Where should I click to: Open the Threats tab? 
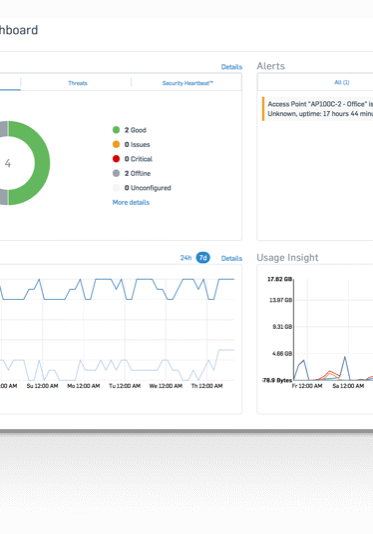pyautogui.click(x=78, y=83)
